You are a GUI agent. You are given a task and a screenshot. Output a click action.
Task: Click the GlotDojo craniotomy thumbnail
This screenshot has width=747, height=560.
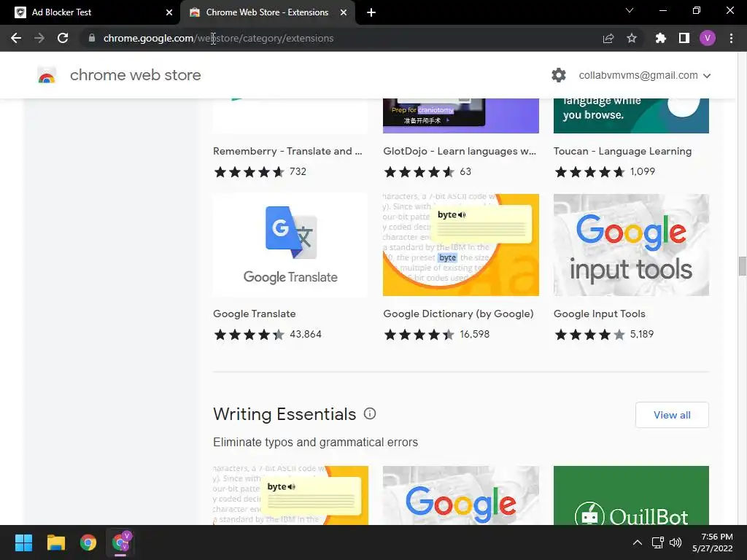(x=461, y=116)
